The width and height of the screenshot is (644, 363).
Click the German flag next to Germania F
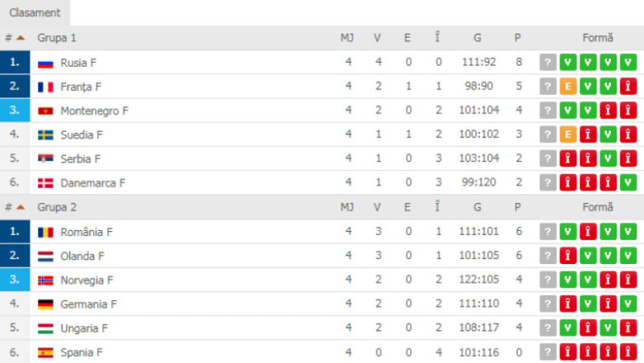pyautogui.click(x=45, y=304)
